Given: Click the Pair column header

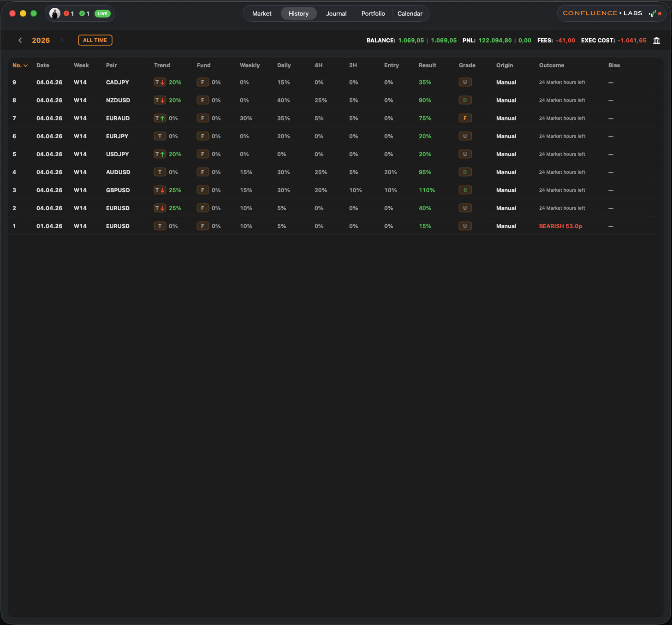Looking at the screenshot, I should 112,65.
